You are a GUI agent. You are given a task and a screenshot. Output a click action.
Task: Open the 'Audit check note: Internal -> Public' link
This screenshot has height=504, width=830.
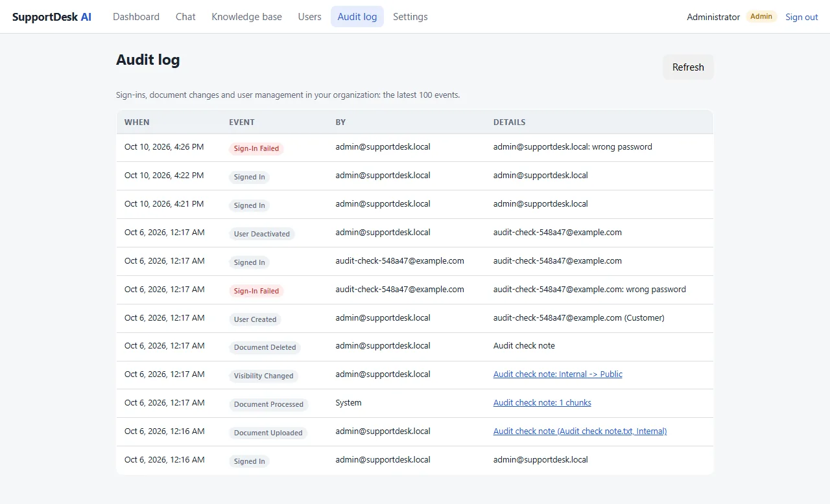558,374
